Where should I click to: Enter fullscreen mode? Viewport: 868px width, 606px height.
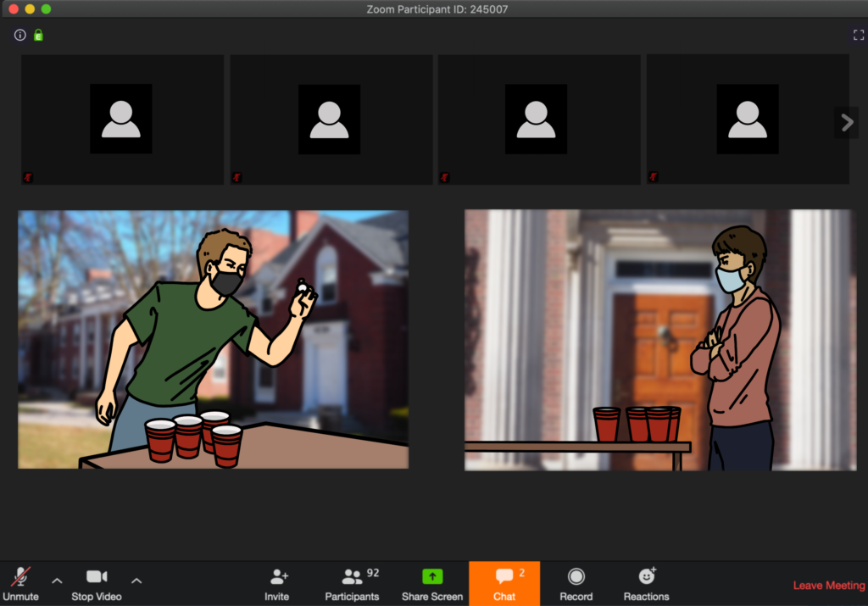point(858,35)
